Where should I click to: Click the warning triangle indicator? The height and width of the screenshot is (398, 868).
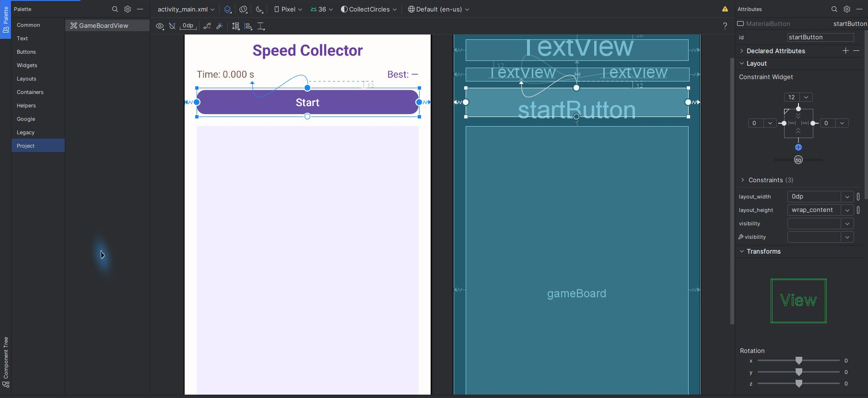click(725, 9)
